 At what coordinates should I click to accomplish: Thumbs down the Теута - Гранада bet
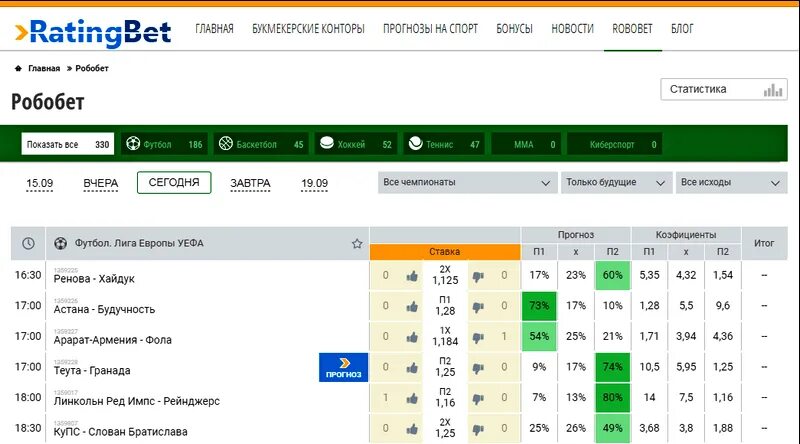pos(478,368)
